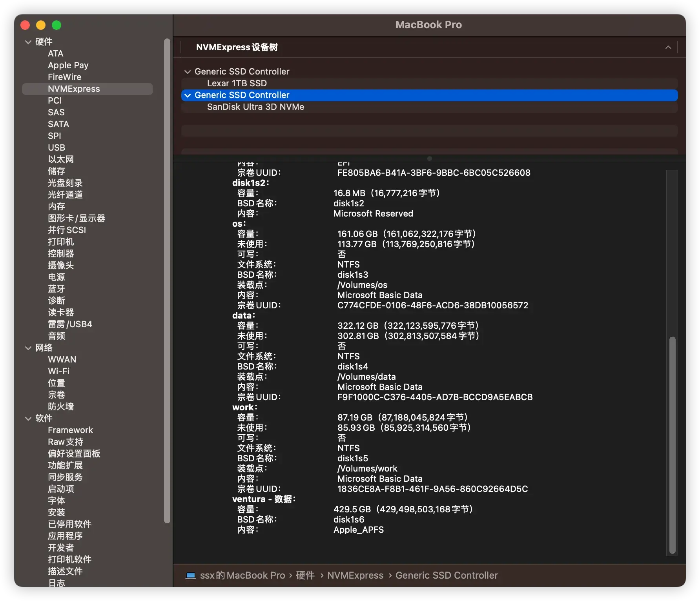Screen dimensions: 700x601
Task: Select 电源 in the sidebar
Action: tap(57, 277)
